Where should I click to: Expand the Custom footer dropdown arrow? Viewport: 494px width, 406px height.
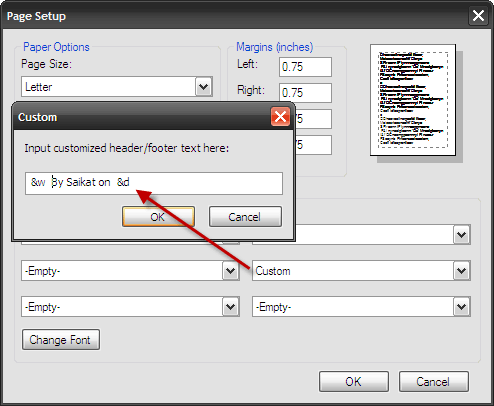pyautogui.click(x=461, y=271)
